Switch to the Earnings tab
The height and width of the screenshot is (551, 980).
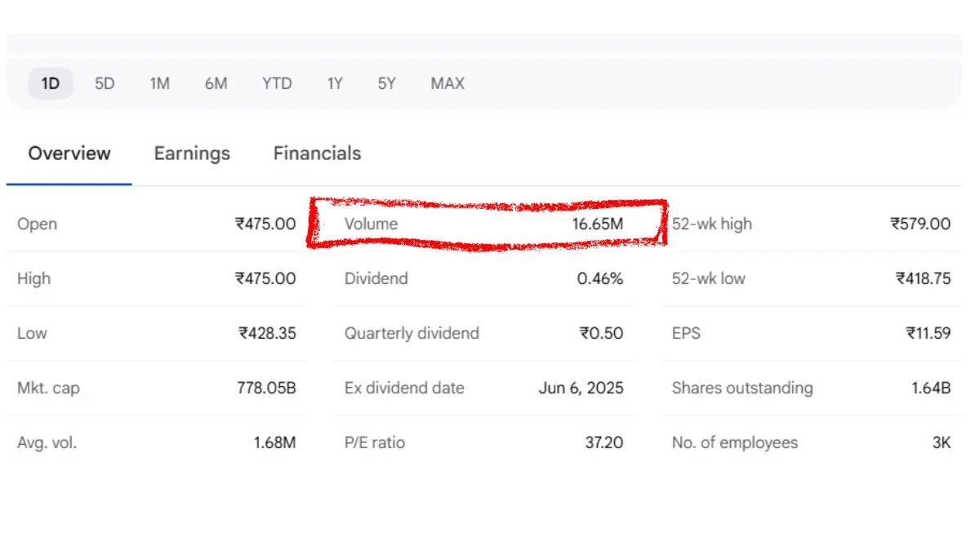click(192, 153)
